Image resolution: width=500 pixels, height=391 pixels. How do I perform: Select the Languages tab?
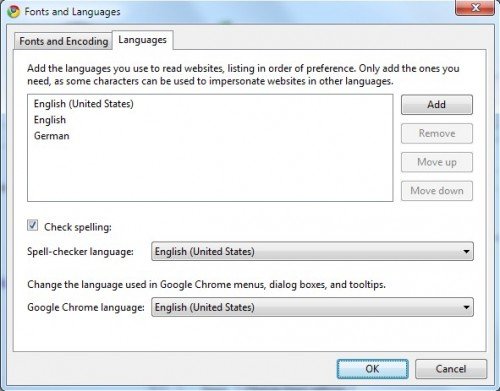click(142, 40)
